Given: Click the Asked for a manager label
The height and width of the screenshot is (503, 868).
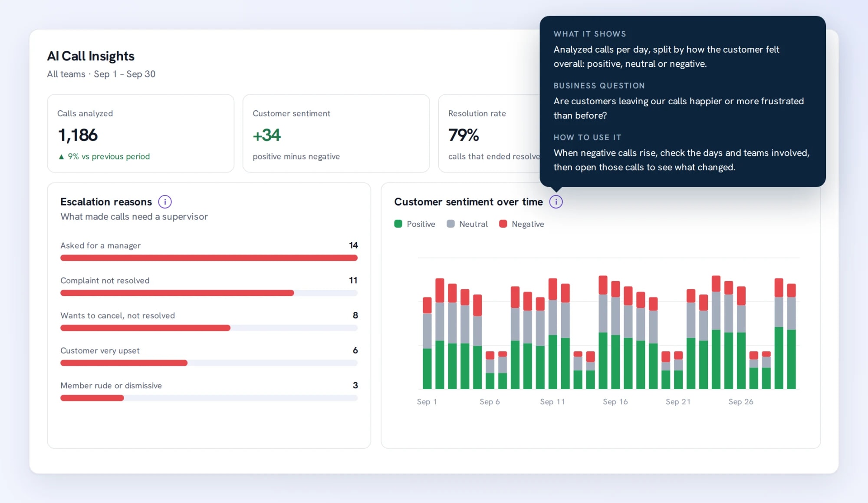Looking at the screenshot, I should [x=100, y=245].
